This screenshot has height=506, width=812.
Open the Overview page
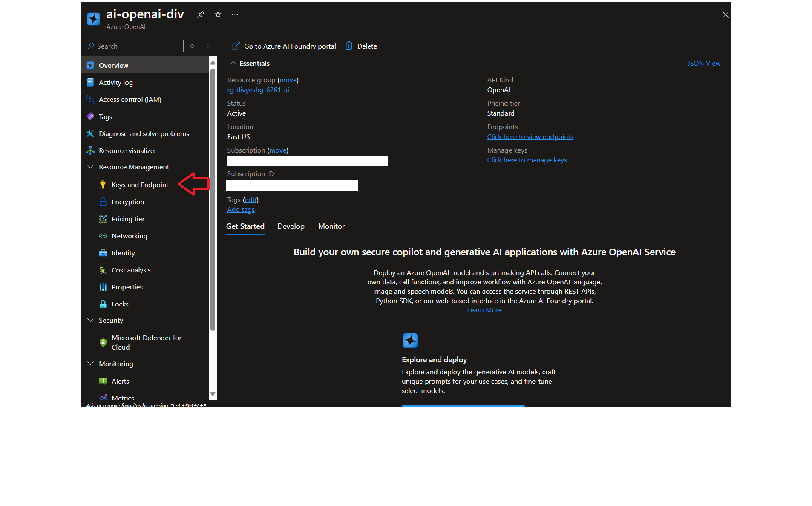click(x=145, y=65)
